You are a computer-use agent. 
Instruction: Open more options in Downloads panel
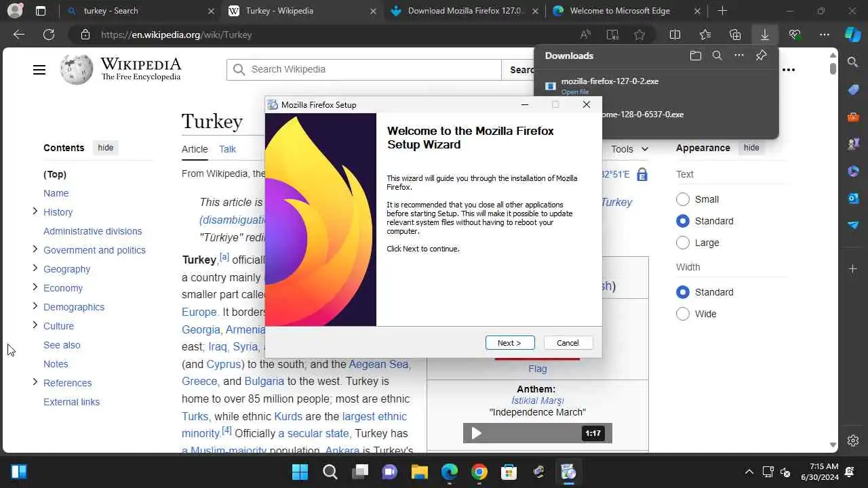739,56
